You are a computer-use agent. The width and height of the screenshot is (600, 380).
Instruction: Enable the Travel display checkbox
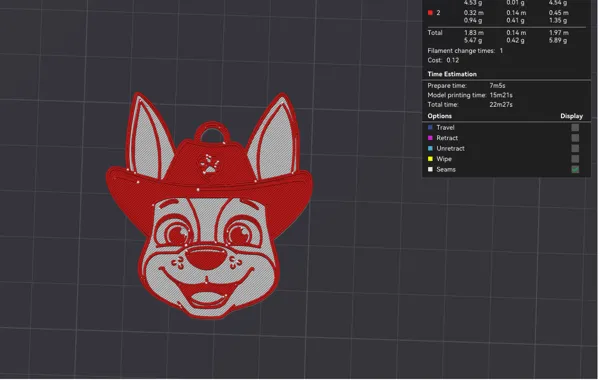coord(576,128)
